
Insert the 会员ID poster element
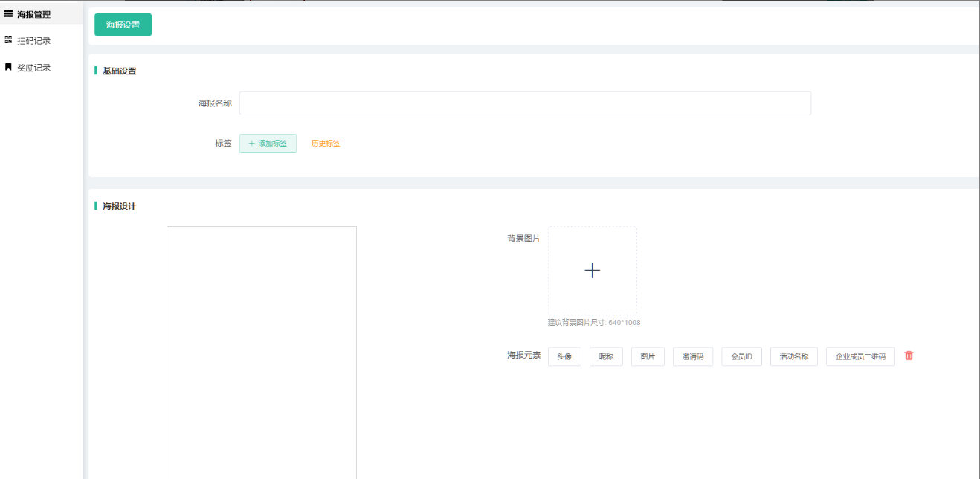pyautogui.click(x=741, y=357)
